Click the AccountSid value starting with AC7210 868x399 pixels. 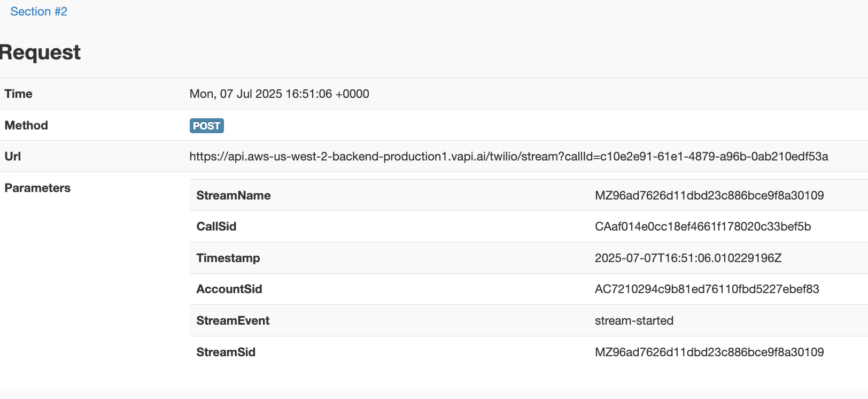coord(707,289)
